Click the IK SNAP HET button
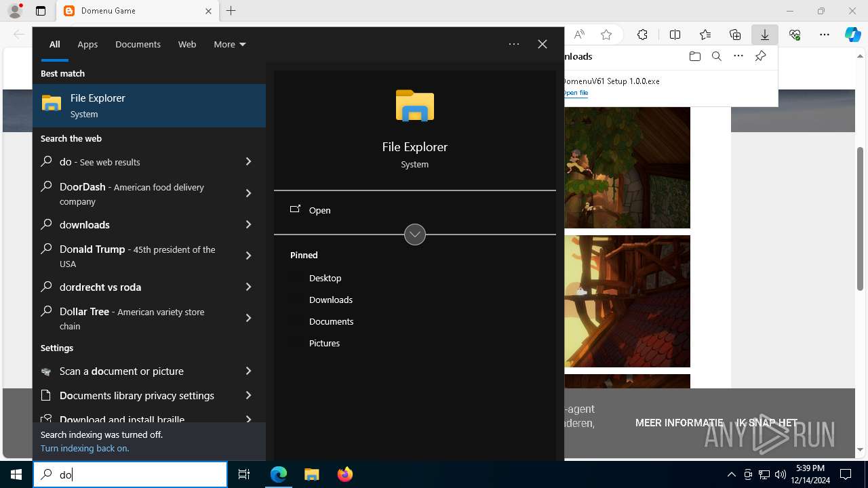This screenshot has width=868, height=488. [767, 422]
